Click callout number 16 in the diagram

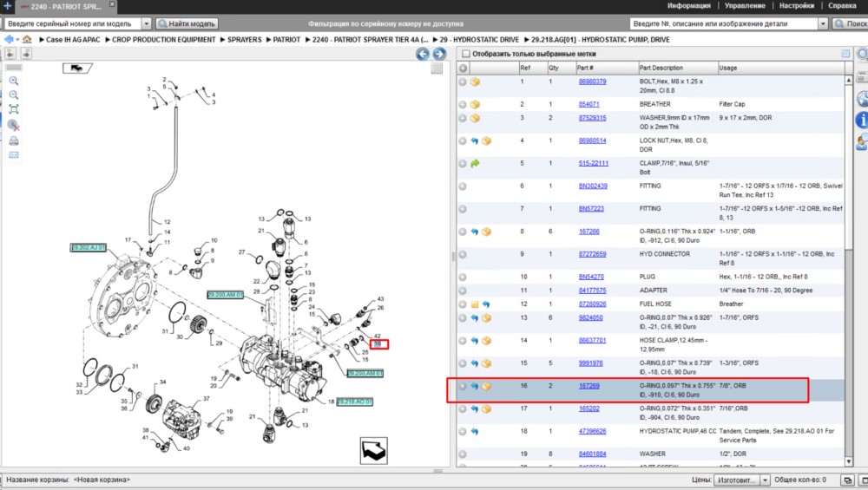[x=378, y=344]
